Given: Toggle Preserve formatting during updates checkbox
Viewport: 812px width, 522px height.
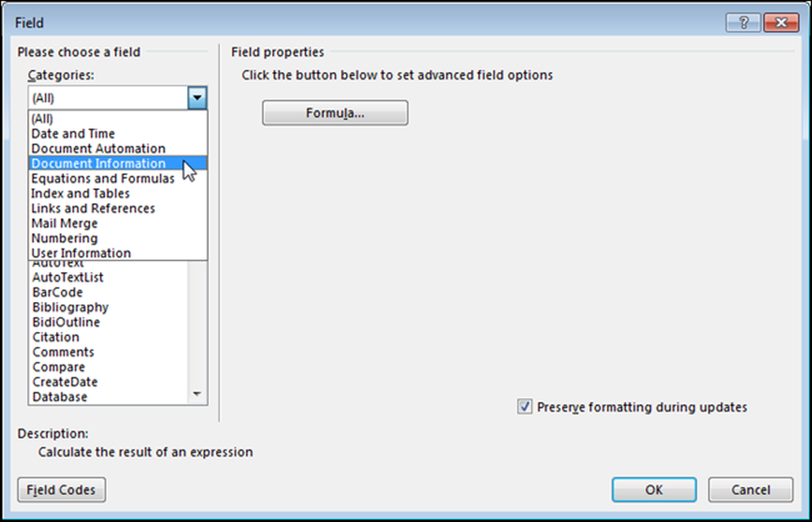Looking at the screenshot, I should pos(525,407).
